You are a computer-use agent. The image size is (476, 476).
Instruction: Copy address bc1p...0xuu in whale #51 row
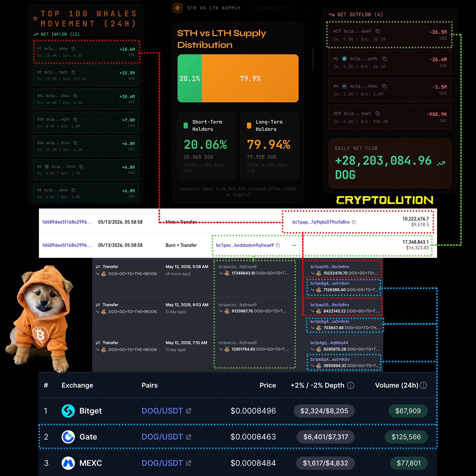click(75, 96)
